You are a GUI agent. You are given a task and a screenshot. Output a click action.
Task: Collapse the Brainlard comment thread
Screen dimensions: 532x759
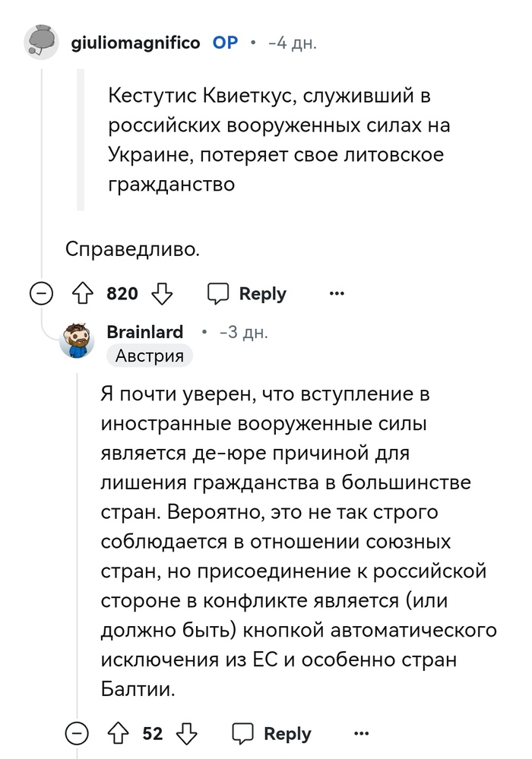pos(78,734)
